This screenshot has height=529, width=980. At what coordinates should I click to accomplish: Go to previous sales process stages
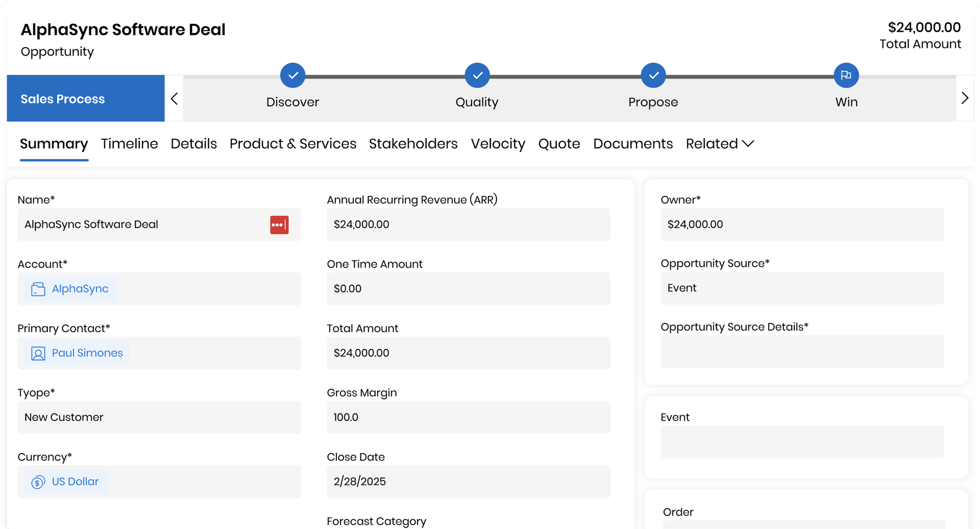174,99
